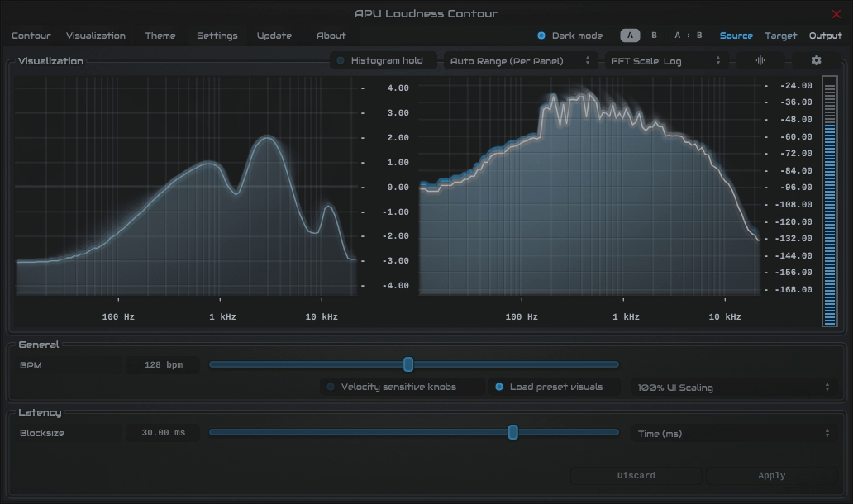Click the Visualization section heading
This screenshot has width=853, height=504.
coord(50,61)
